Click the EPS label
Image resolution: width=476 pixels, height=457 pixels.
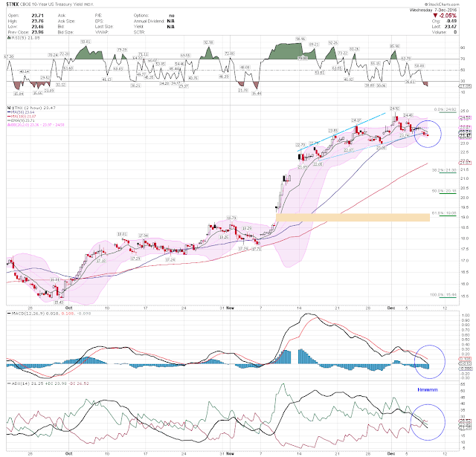pyautogui.click(x=99, y=21)
